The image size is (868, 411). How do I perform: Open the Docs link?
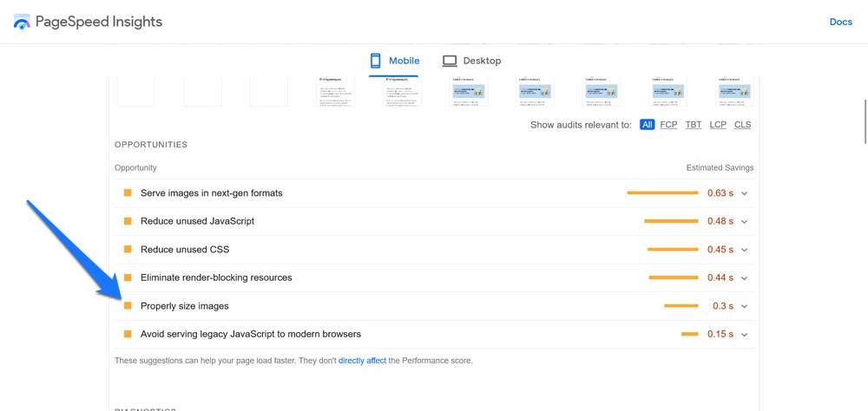pyautogui.click(x=840, y=23)
